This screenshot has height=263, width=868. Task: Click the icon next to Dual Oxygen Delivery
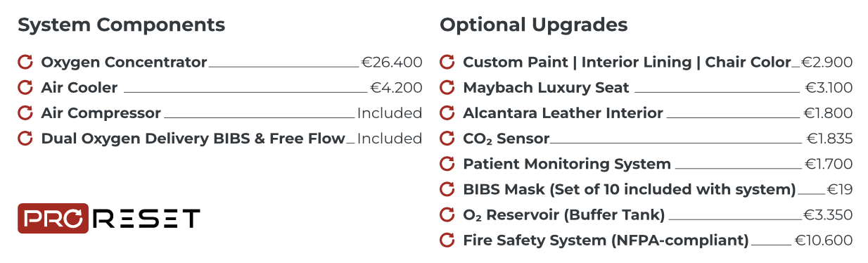25,139
